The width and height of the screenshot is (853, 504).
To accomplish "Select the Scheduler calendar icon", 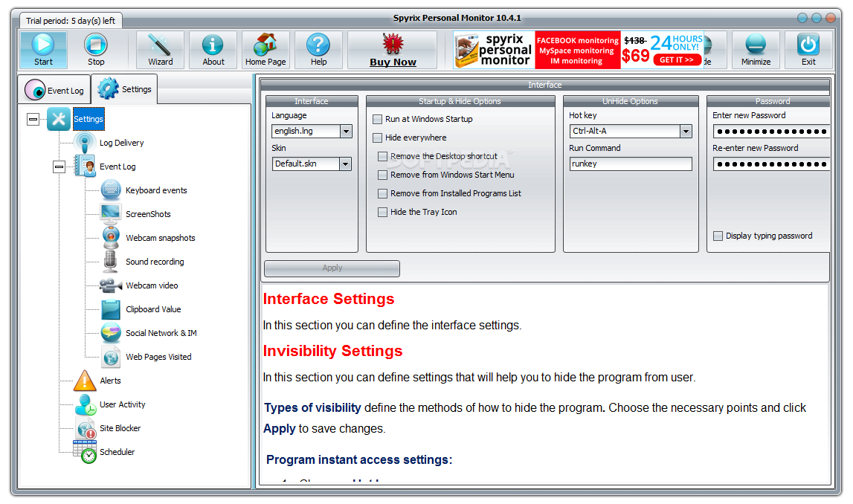I will coord(85,452).
